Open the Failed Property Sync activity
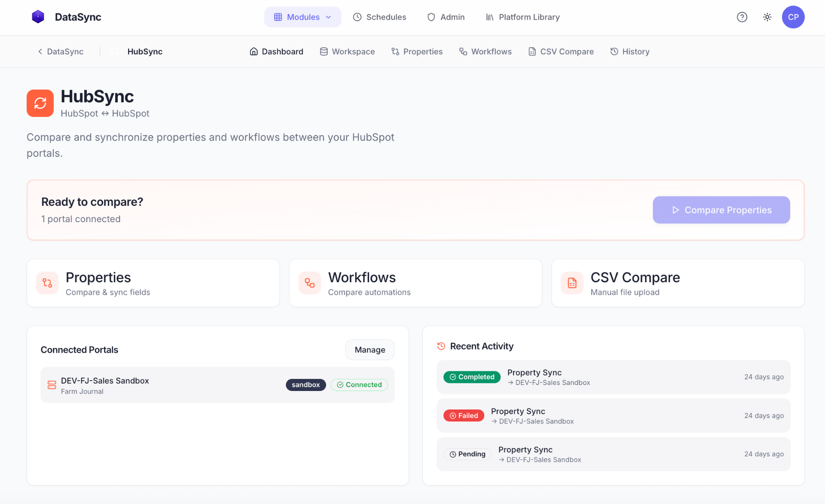The width and height of the screenshot is (825, 504). (614, 416)
